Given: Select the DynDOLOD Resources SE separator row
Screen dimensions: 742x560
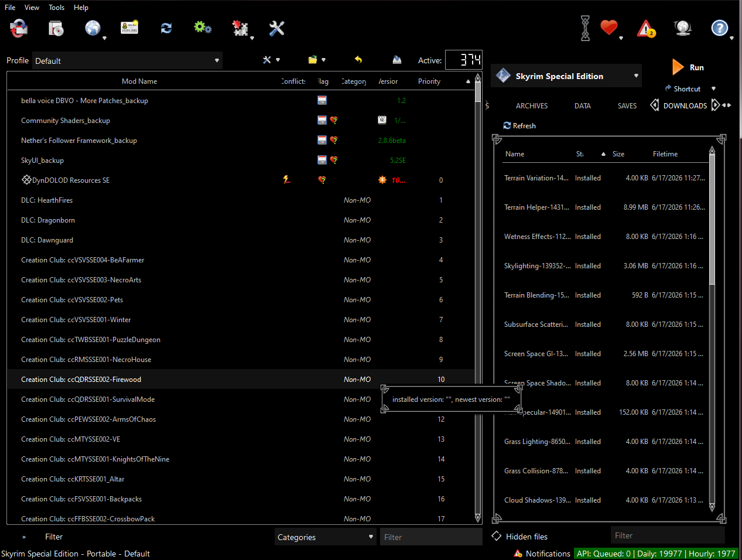Looking at the screenshot, I should coord(240,180).
